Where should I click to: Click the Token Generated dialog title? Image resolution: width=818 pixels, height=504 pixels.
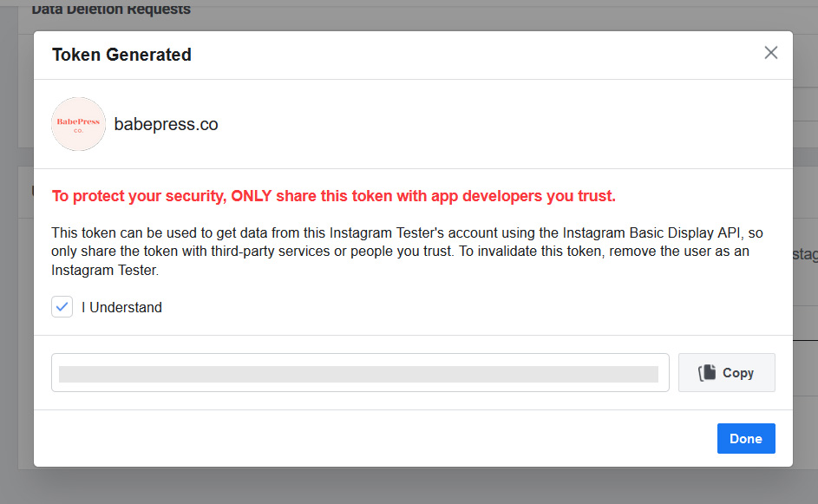[x=121, y=55]
